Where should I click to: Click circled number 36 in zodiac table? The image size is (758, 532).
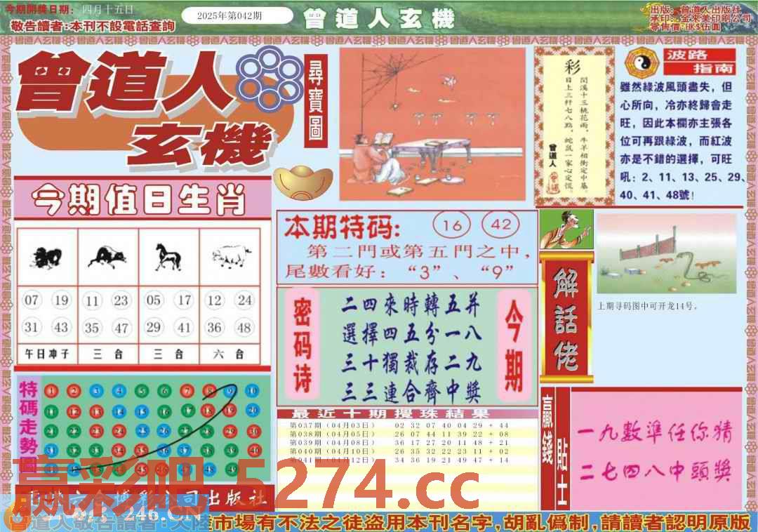click(x=214, y=328)
